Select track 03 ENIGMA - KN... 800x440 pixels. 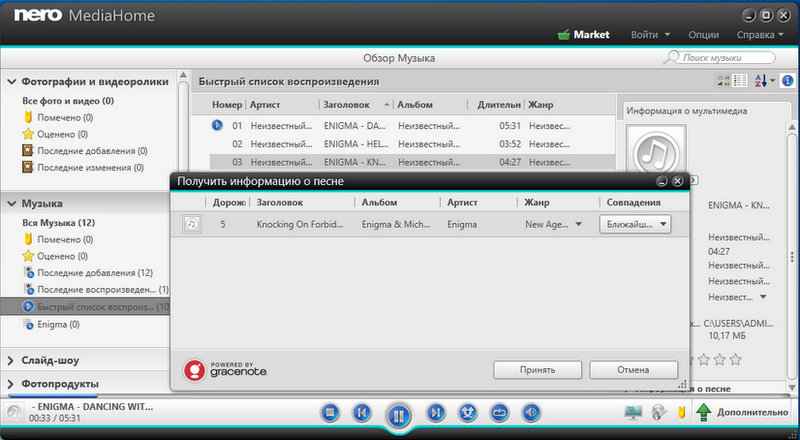tap(412, 162)
